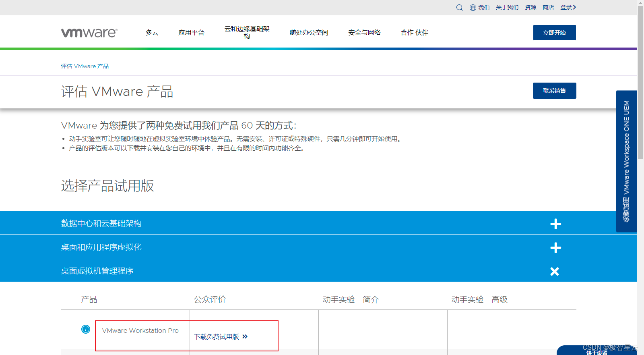This screenshot has height=355, width=644.
Task: Click the 桌面虚拟机管理程序 section title
Action: [x=97, y=271]
